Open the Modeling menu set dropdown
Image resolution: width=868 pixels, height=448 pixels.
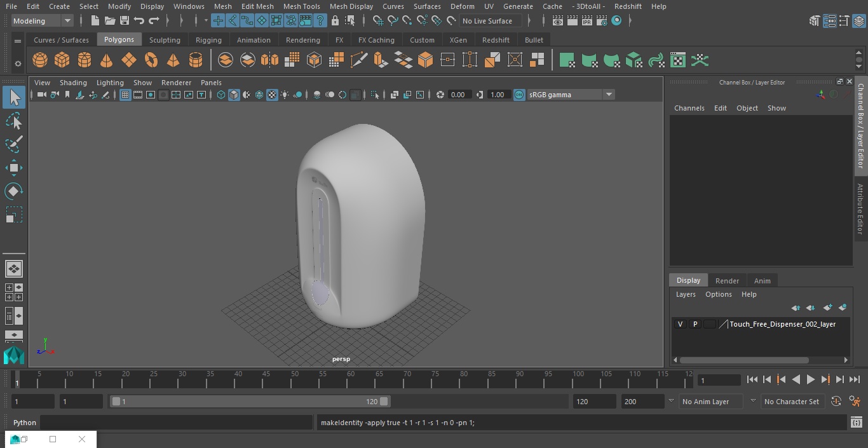[x=43, y=21]
